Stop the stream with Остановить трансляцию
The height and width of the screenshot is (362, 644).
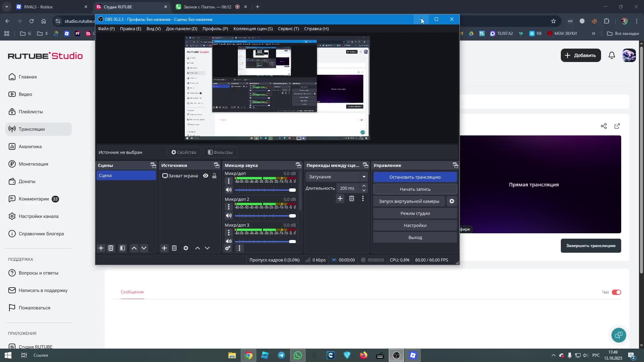[x=415, y=177]
